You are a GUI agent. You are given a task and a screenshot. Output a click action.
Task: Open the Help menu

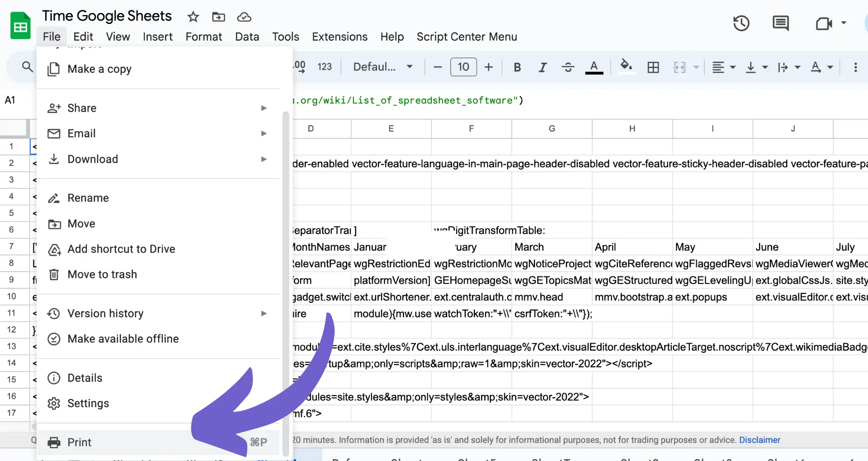pos(392,37)
